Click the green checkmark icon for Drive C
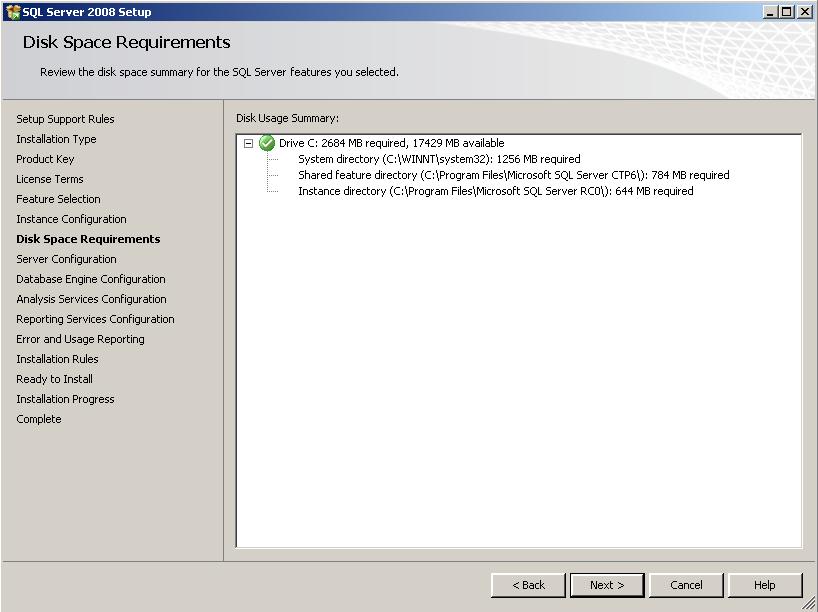The height and width of the screenshot is (612, 818). pos(267,143)
